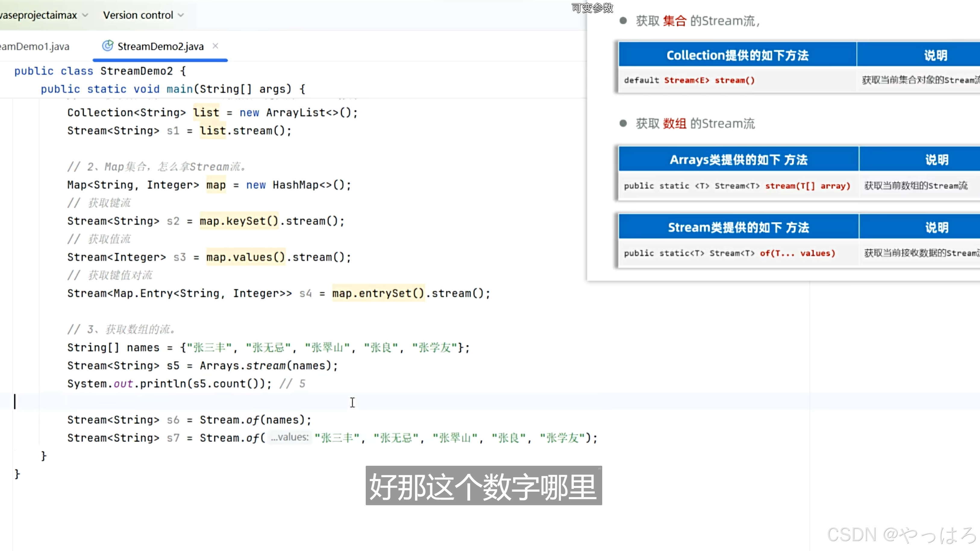Click the Stream class methods table header
Screen dimensions: 980x551
tap(738, 227)
